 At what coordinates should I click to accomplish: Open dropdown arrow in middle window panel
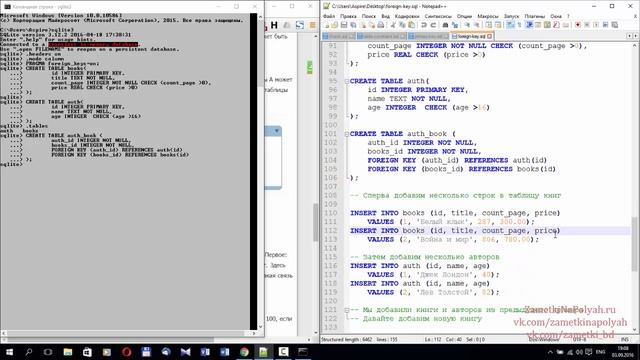tap(277, 131)
